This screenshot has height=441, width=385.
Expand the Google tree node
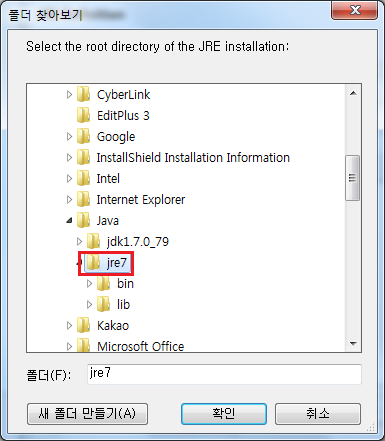pyautogui.click(x=69, y=137)
